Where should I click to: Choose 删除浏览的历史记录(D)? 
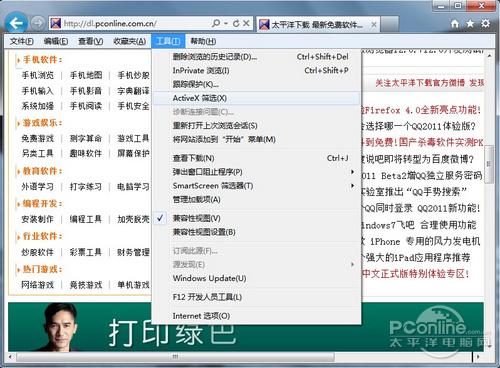tap(256, 57)
